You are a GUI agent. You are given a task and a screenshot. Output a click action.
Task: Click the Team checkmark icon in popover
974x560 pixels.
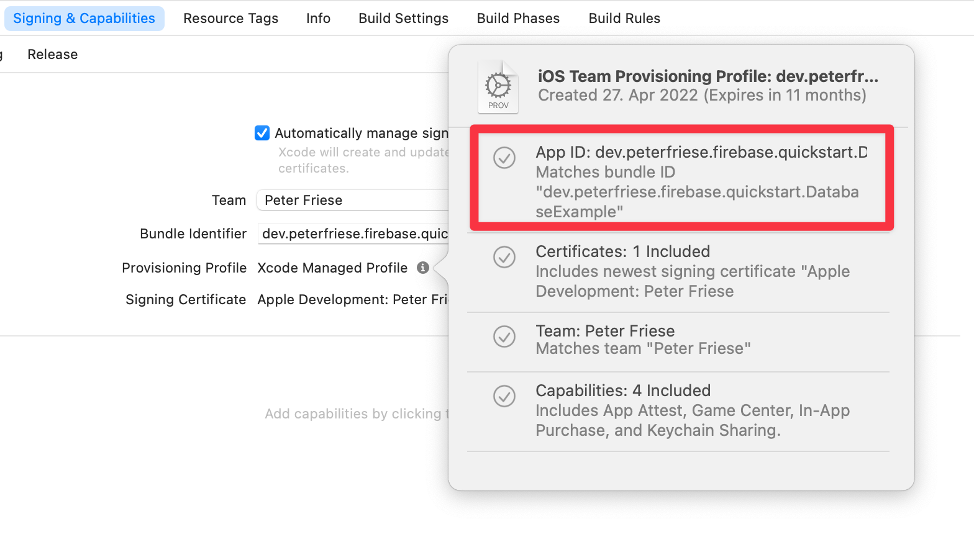click(x=504, y=336)
